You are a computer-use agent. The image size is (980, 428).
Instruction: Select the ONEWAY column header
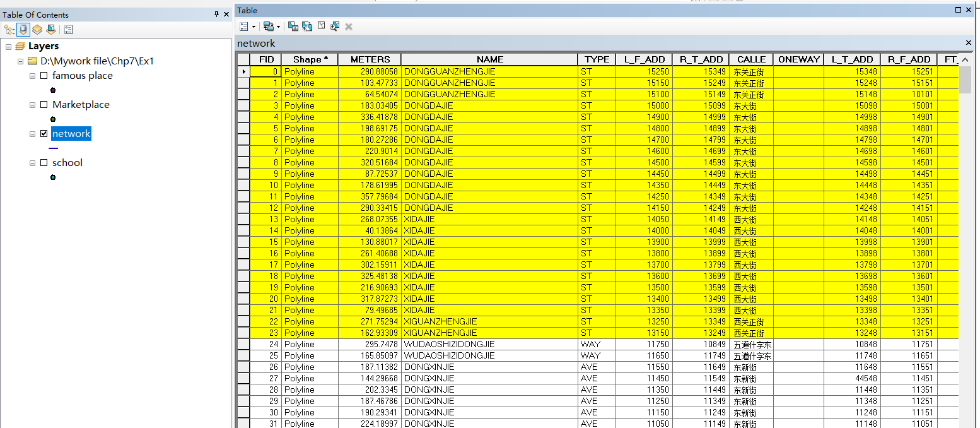coord(798,59)
